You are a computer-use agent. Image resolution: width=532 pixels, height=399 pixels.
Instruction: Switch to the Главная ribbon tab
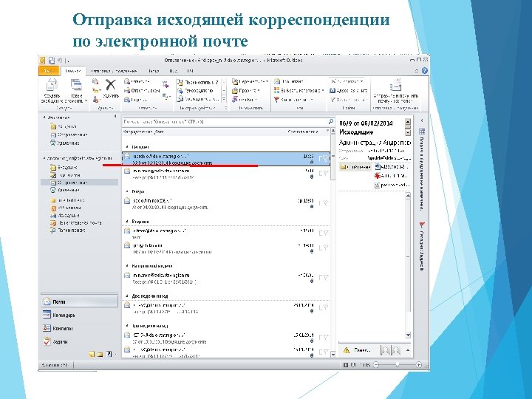point(73,71)
